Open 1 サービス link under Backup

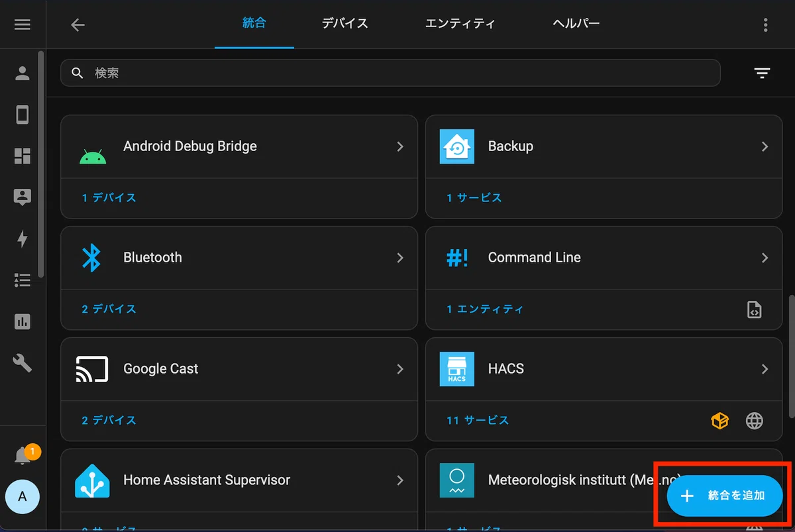click(474, 198)
